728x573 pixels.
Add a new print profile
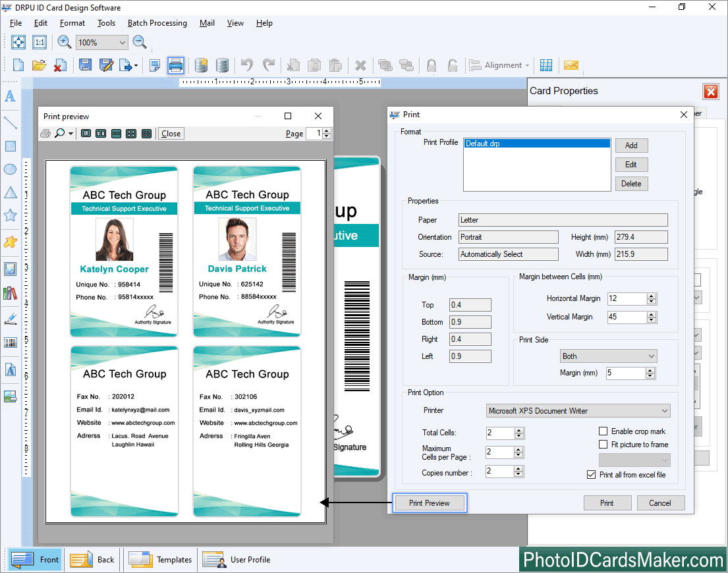(x=631, y=145)
